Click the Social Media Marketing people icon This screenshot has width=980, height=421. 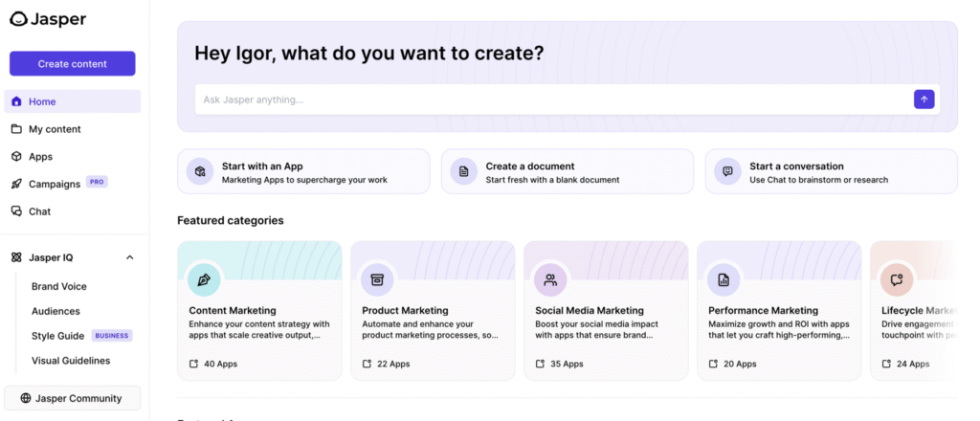(550, 279)
